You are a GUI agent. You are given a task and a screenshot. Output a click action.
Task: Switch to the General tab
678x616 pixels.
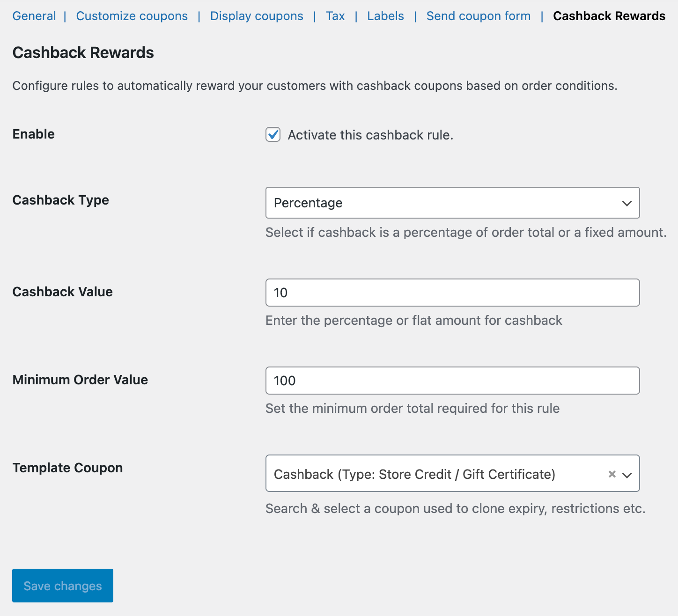(x=34, y=16)
